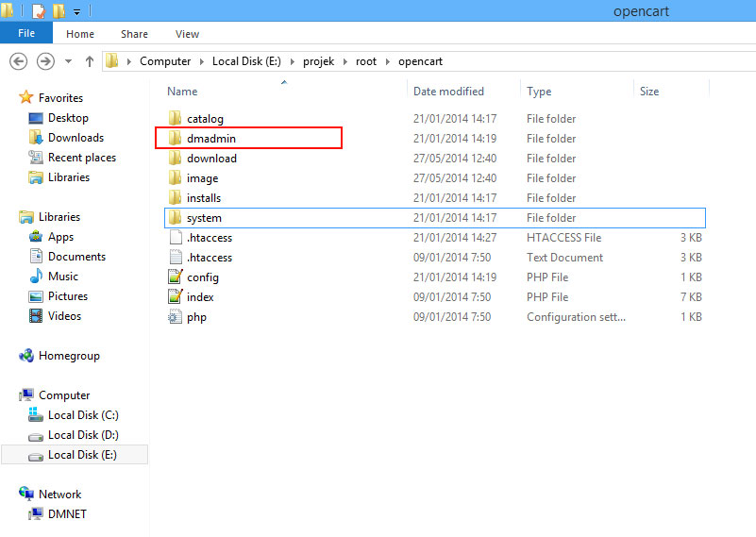Open the recent locations dropdown arrow

coord(69,61)
